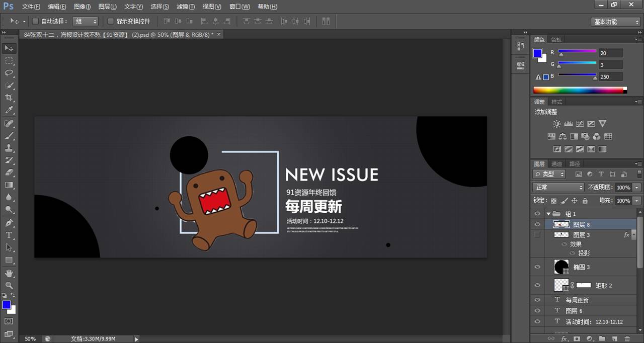Hide the 组 1 group
Image resolution: width=644 pixels, height=343 pixels.
click(537, 214)
